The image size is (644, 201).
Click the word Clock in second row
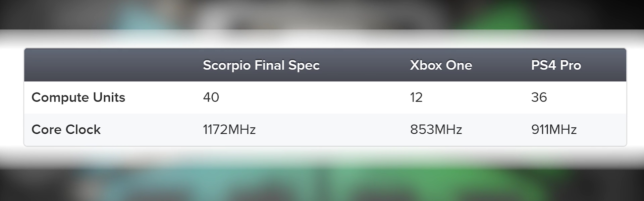click(x=83, y=129)
